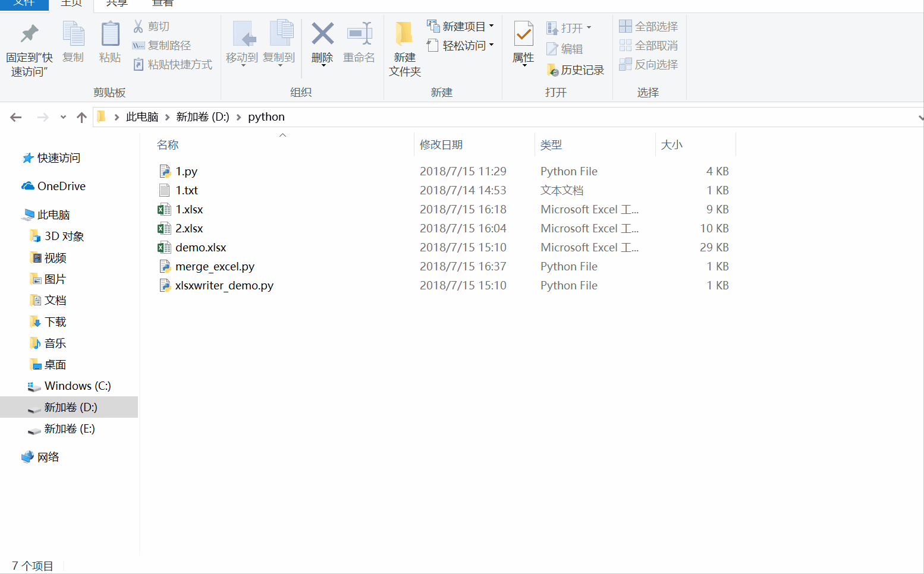Delete the selected file
The image size is (924, 574).
pos(322,42)
